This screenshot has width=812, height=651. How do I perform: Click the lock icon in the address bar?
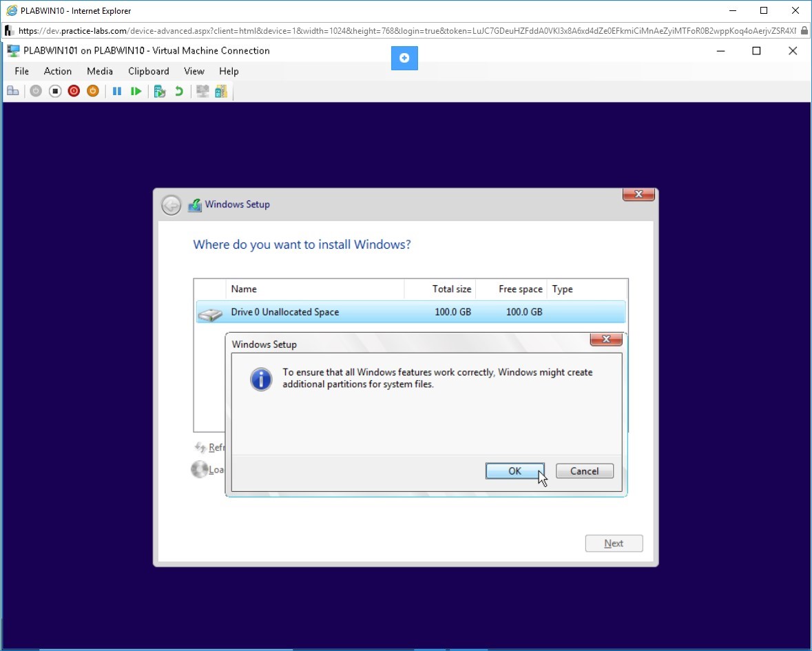click(804, 30)
